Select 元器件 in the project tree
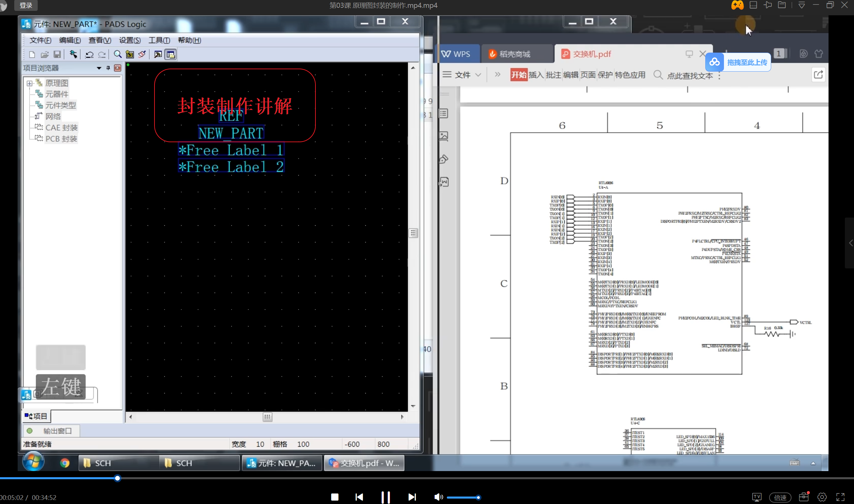 pos(57,94)
